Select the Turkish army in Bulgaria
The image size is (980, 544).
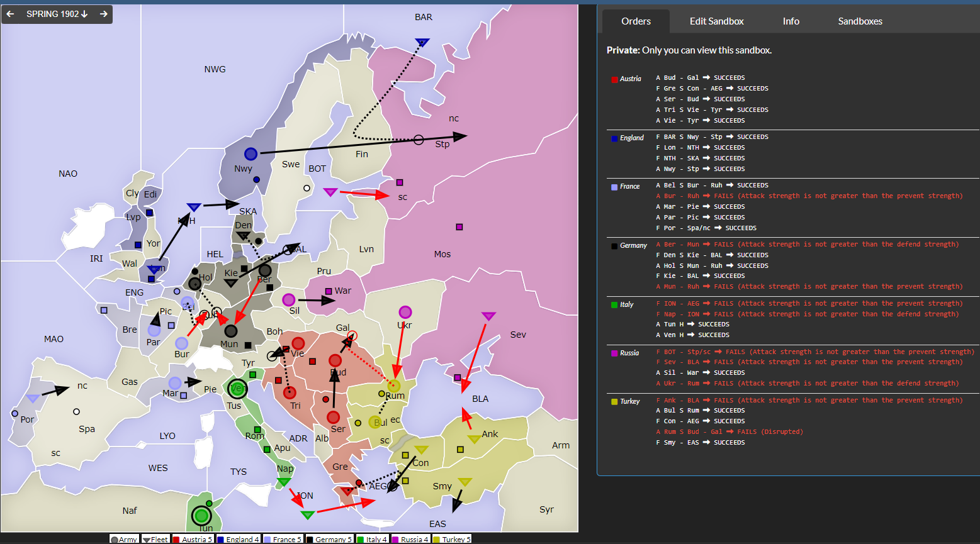tap(375, 422)
